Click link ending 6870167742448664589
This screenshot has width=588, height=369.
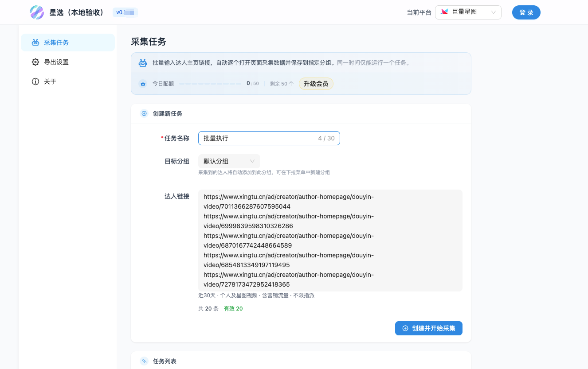[289, 241]
